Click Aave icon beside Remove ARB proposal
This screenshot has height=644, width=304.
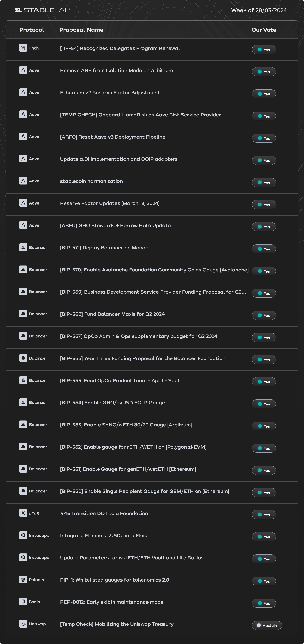coord(23,70)
